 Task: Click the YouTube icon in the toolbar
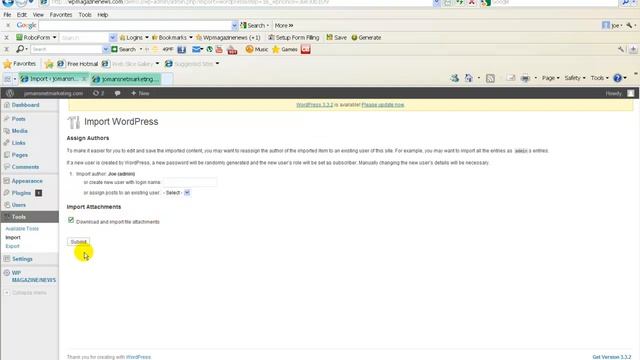tap(219, 50)
